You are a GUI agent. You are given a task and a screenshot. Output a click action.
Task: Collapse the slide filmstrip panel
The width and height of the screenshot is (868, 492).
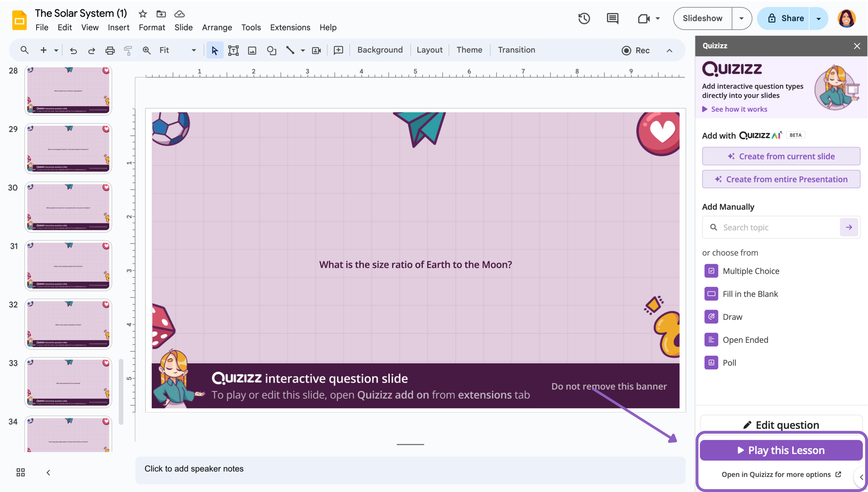coord(48,472)
